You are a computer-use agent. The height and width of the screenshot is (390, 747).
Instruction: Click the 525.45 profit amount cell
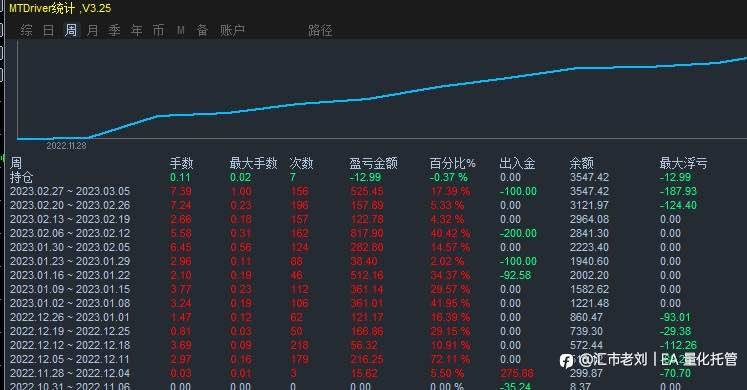pyautogui.click(x=367, y=191)
